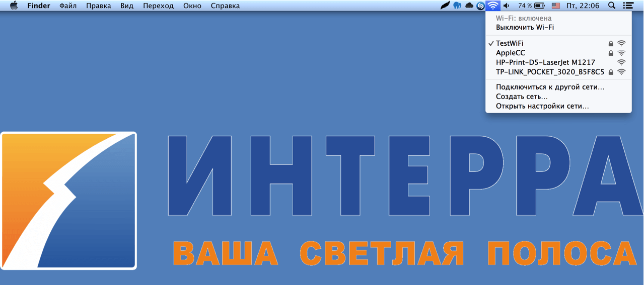Open the Apple menu
Image resolution: width=644 pixels, height=285 pixels.
[14, 6]
